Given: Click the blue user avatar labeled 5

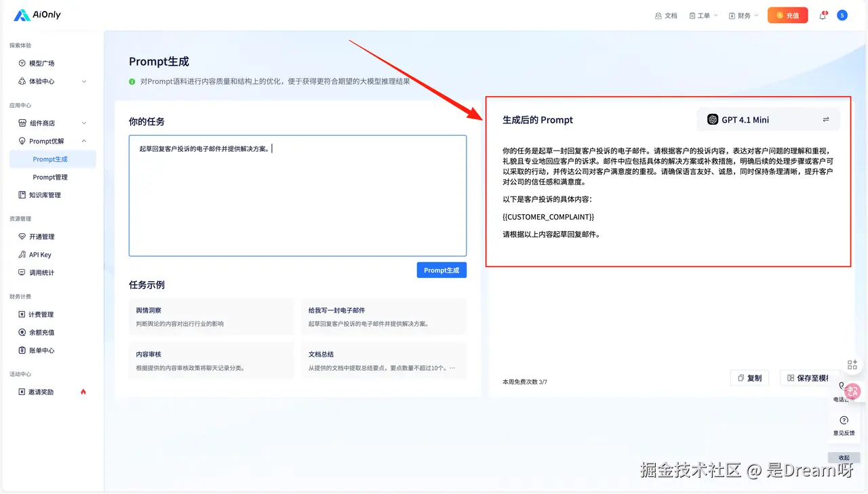Looking at the screenshot, I should click(x=842, y=15).
